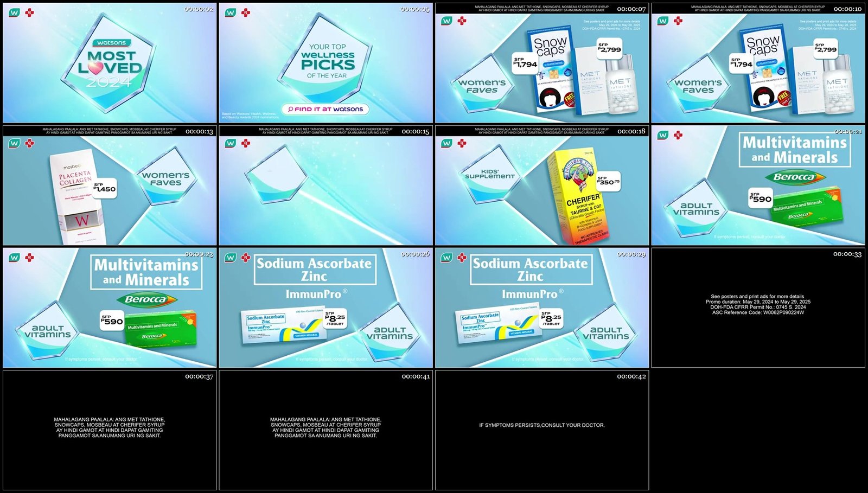
Task: Click the SRP P590 price tag at 00:00:21
Action: click(x=761, y=197)
